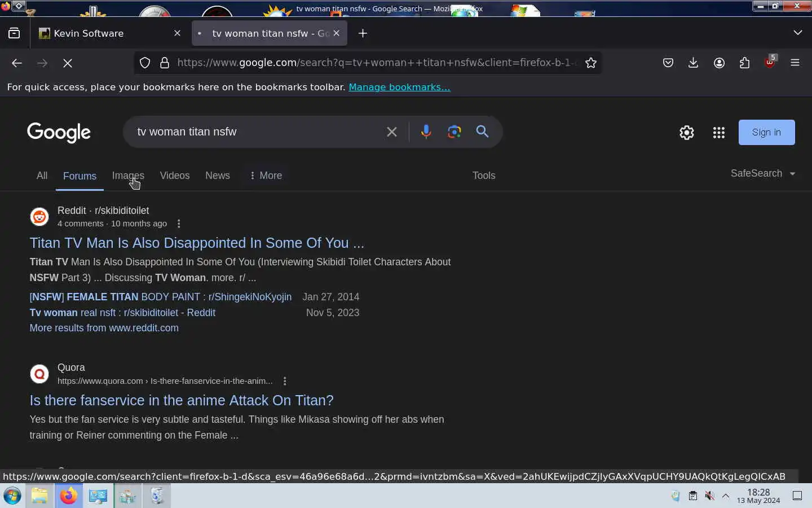This screenshot has height=508, width=812.
Task: Start voice search with microphone
Action: point(426,132)
